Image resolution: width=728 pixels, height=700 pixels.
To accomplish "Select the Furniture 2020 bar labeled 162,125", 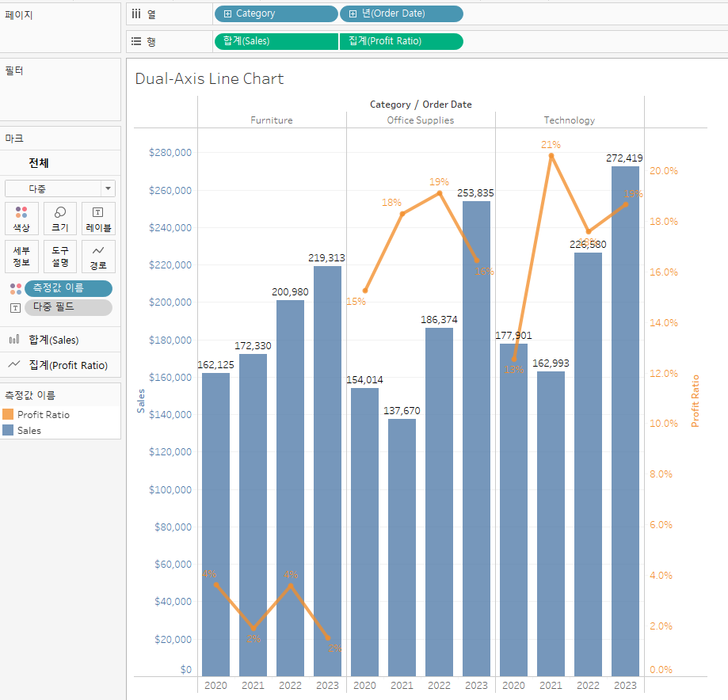I will pos(216,524).
